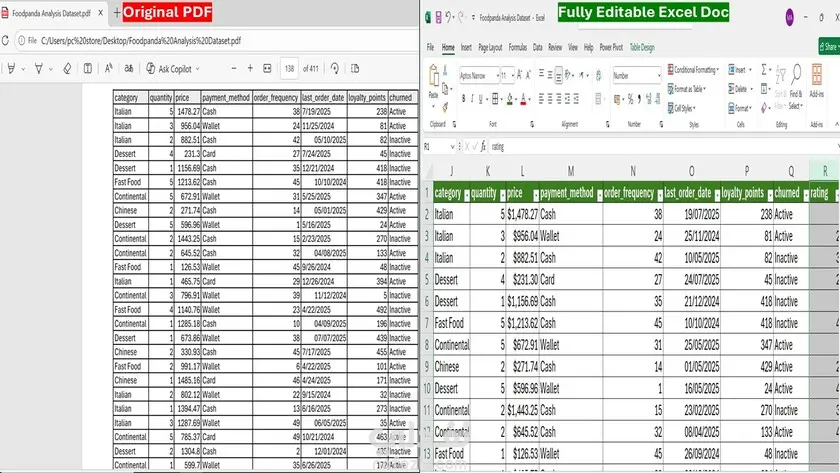
Task: Save the Excel workbook from title bar
Action: point(438,18)
